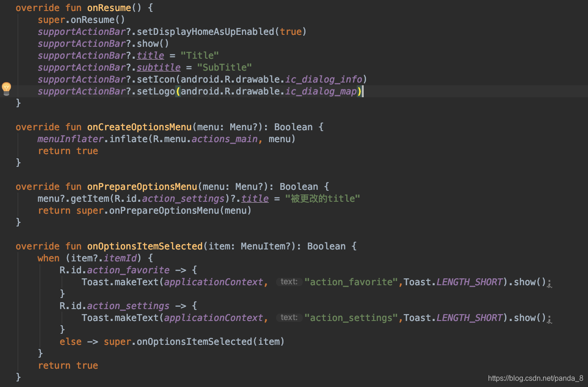Viewport: 588px width, 387px height.
Task: Click onCreateOptionsMenu function name
Action: [139, 127]
